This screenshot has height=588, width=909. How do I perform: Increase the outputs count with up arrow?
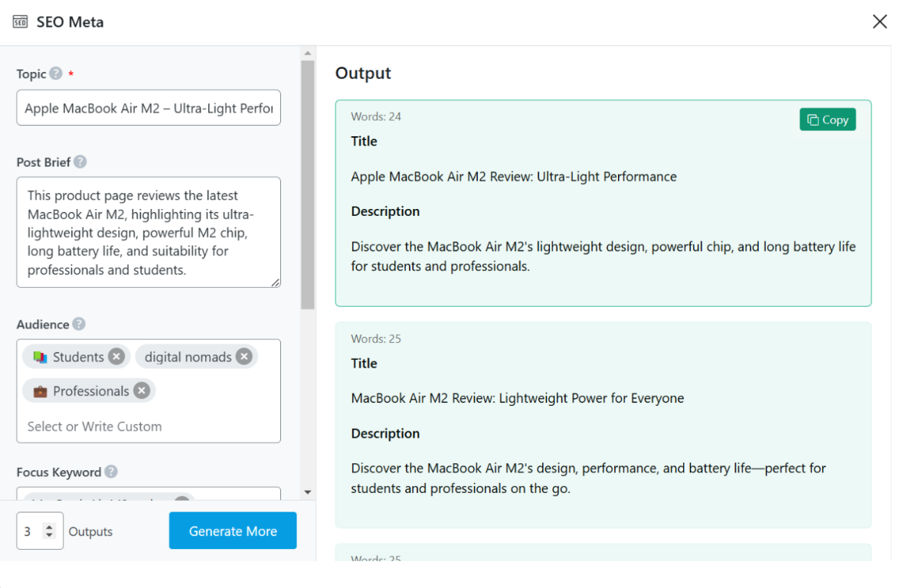tap(50, 527)
